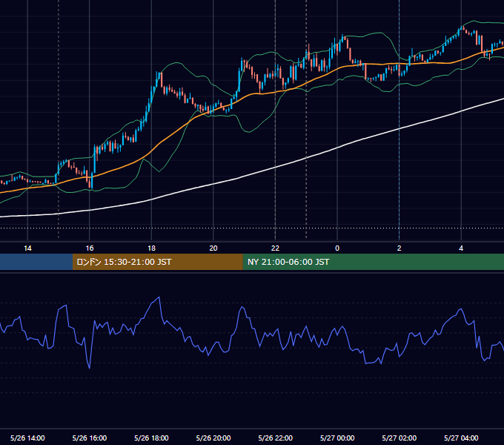Click the hour 18 axis label
Viewport: 504px width, 445px height.
point(151,248)
